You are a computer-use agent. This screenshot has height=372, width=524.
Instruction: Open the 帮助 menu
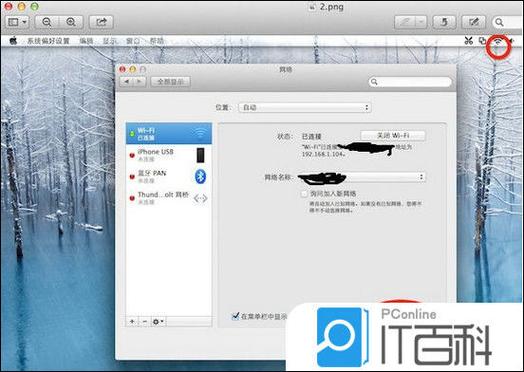pos(157,41)
